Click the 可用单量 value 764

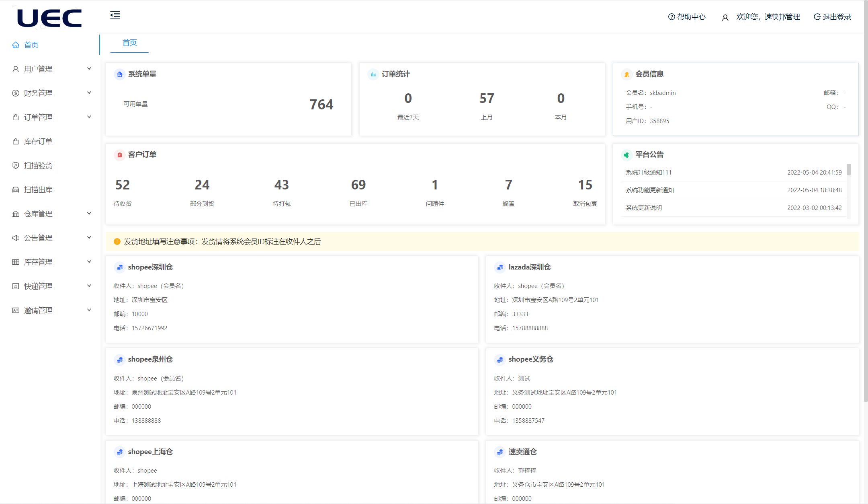pyautogui.click(x=321, y=105)
